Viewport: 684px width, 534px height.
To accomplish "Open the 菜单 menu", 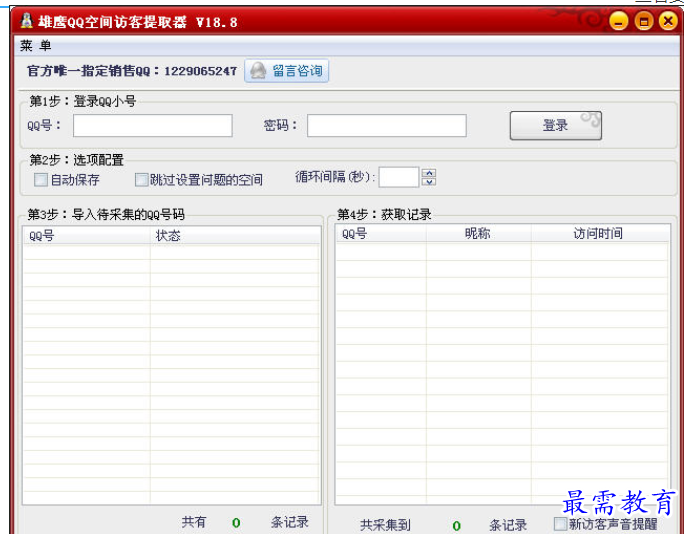I will coord(35,46).
